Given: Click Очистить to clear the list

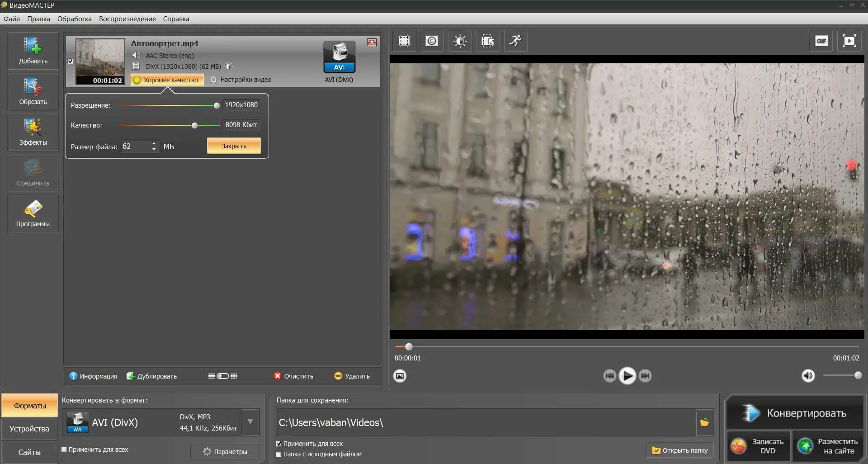Looking at the screenshot, I should coord(293,376).
